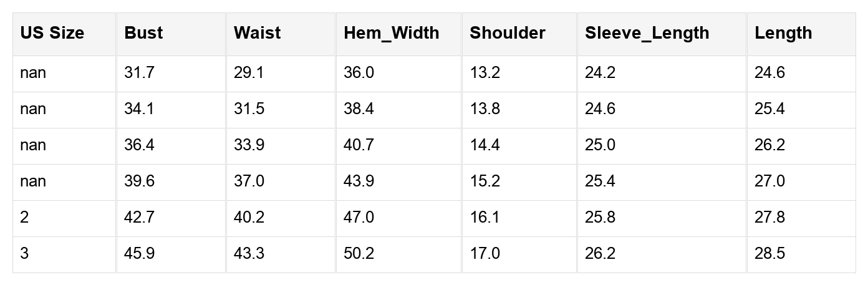Select the bust value 45.9 cell
The width and height of the screenshot is (868, 285).
click(x=139, y=254)
